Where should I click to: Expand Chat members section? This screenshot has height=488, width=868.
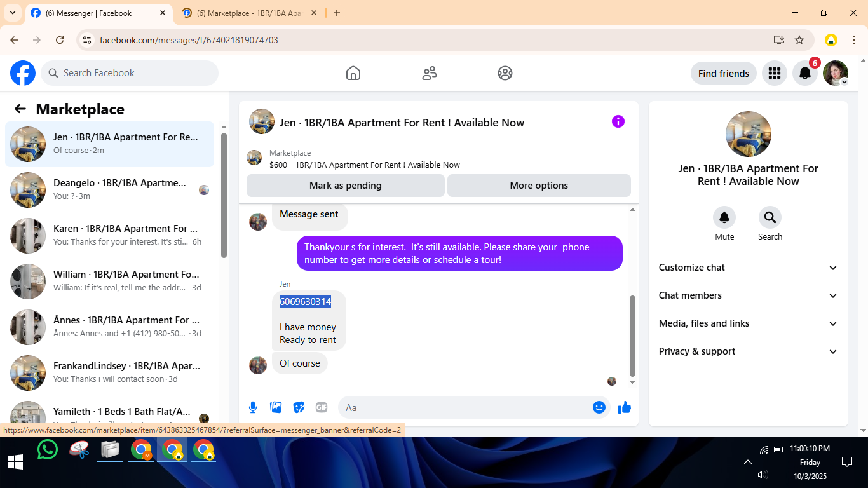point(749,295)
